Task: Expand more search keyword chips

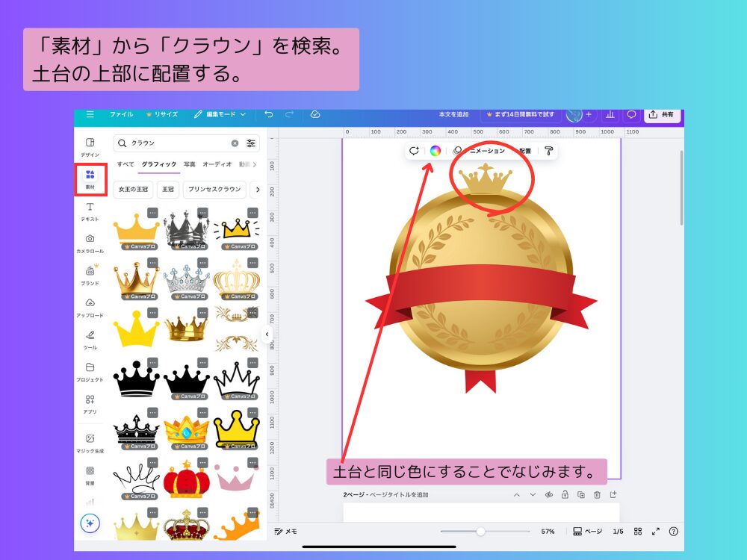Action: click(x=258, y=190)
